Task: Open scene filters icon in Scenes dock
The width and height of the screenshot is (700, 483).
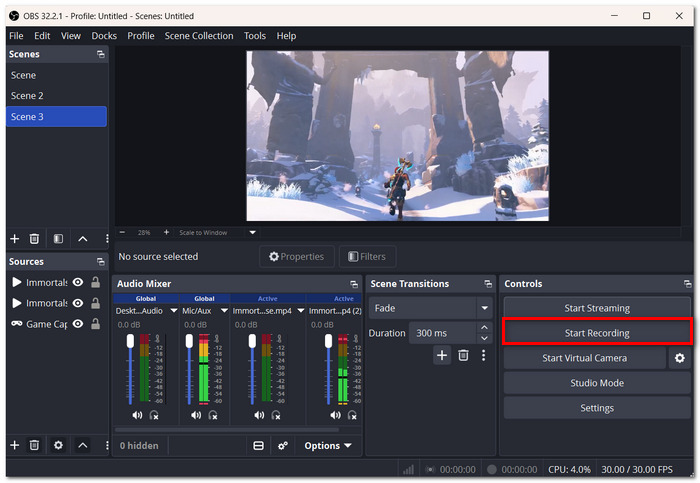Action: point(58,239)
